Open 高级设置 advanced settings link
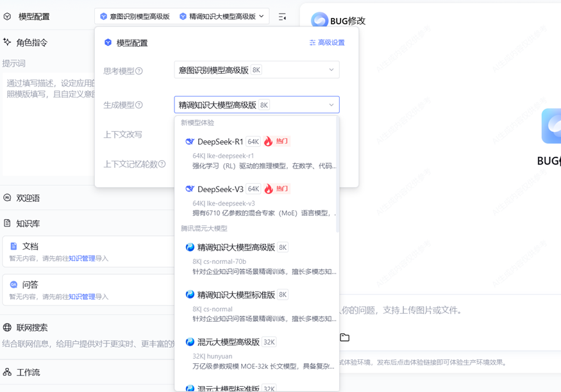 point(327,42)
